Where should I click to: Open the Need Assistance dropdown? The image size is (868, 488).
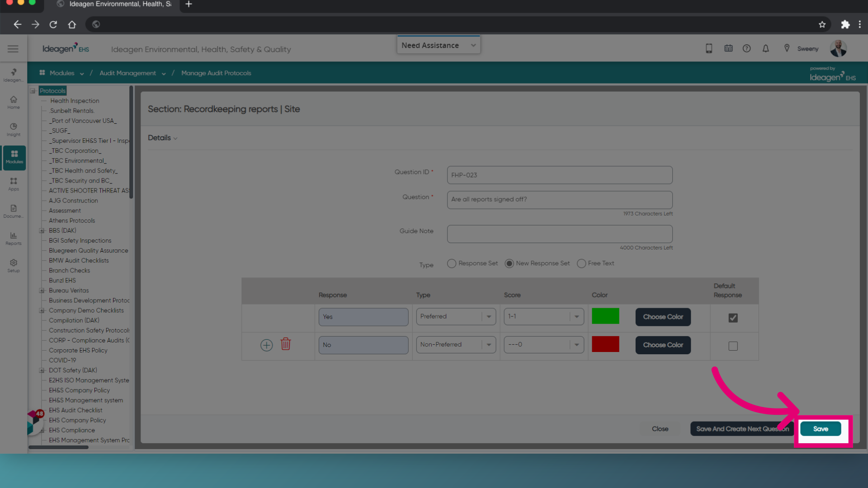click(439, 45)
